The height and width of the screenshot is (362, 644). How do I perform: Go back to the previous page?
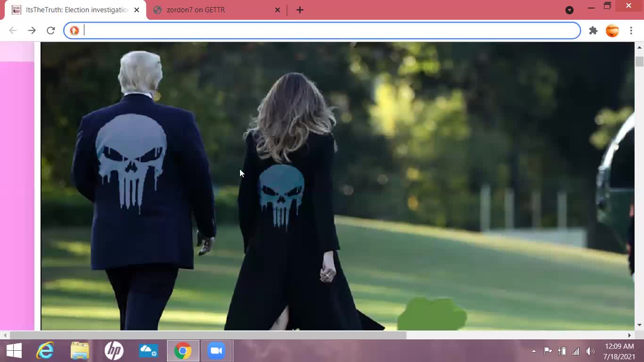pos(13,31)
